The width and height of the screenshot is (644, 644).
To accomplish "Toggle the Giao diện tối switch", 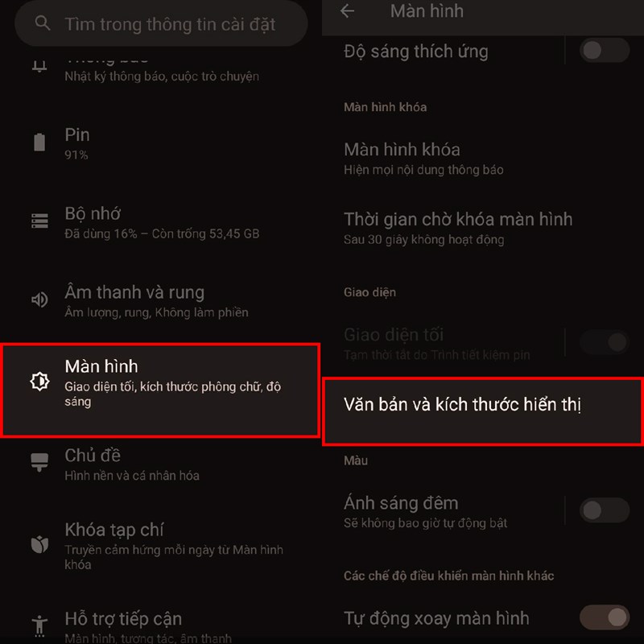I will click(605, 342).
